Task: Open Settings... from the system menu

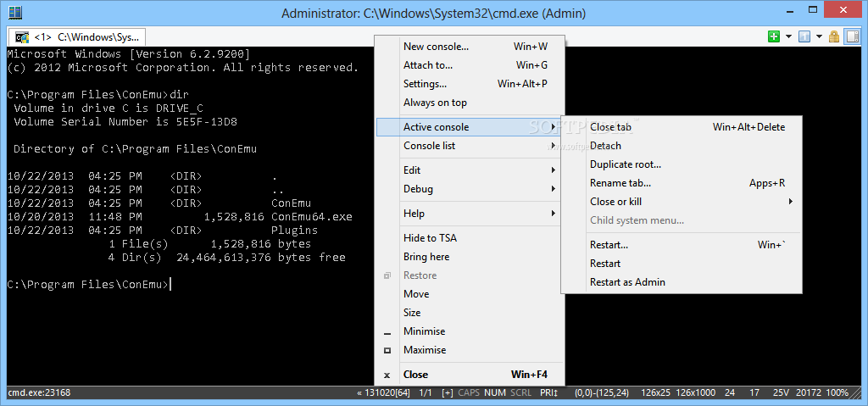Action: pos(470,84)
